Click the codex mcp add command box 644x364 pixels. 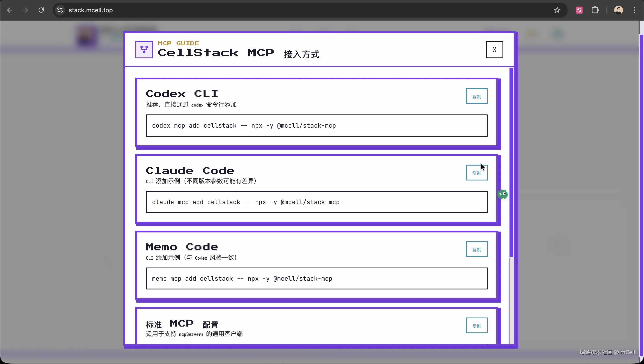pos(316,126)
